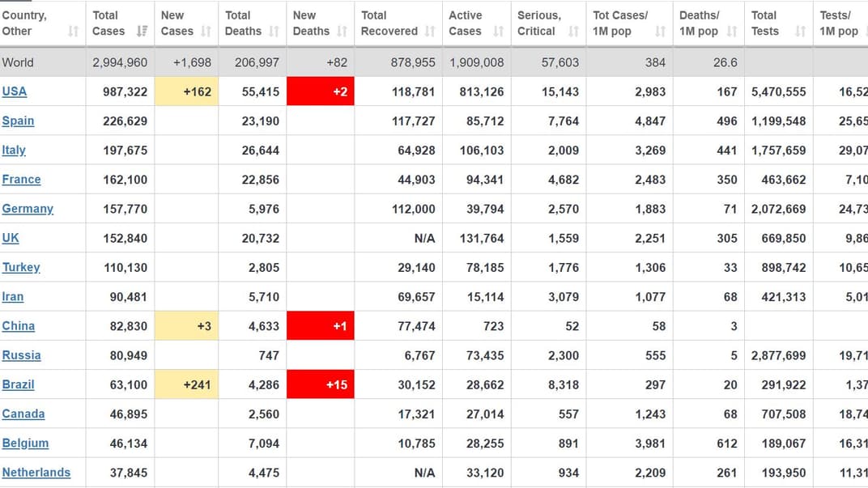Sort by New Deaths arrow icon
Viewport: 868px width, 488px height.
[342, 32]
